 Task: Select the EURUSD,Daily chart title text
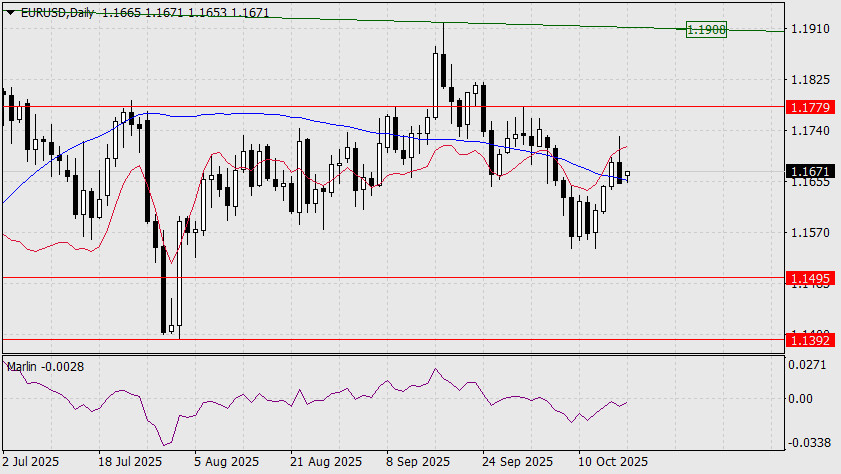pos(58,12)
